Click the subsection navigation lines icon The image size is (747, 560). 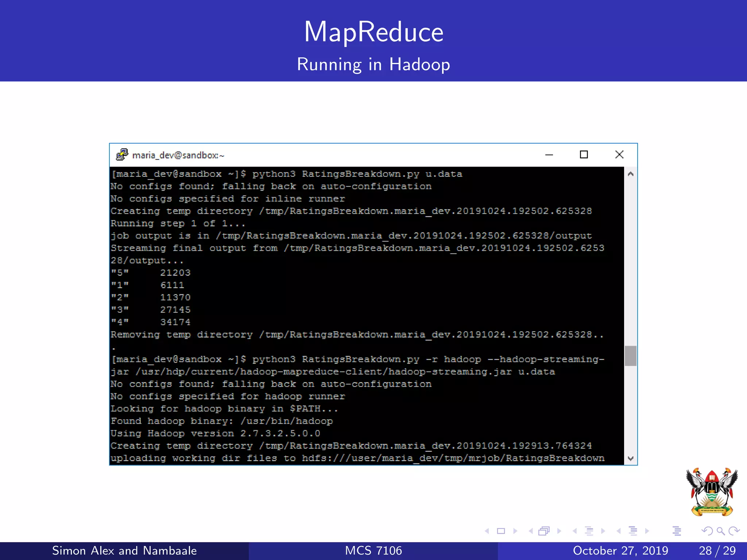tap(589, 531)
